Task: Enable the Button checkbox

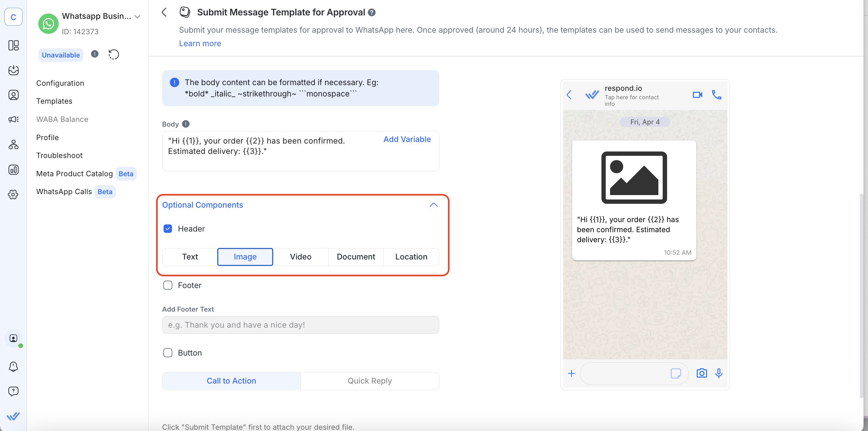Action: [x=168, y=352]
